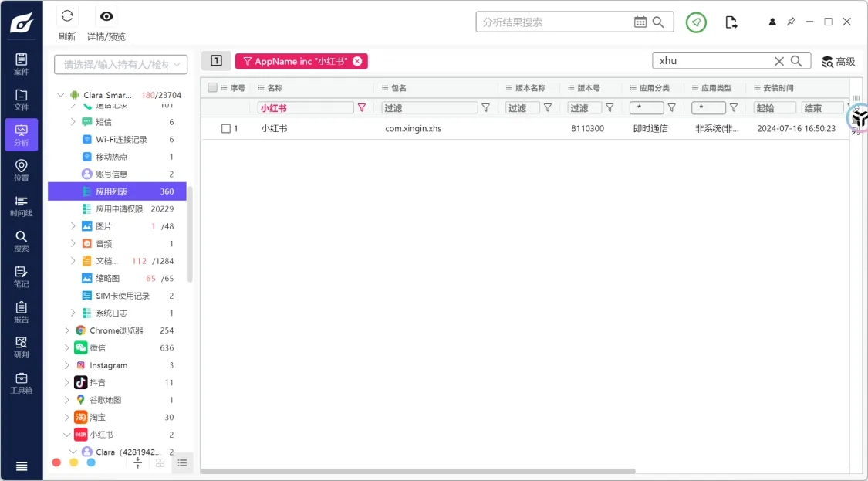
Task: Select 移动热点 in tree
Action: click(111, 157)
